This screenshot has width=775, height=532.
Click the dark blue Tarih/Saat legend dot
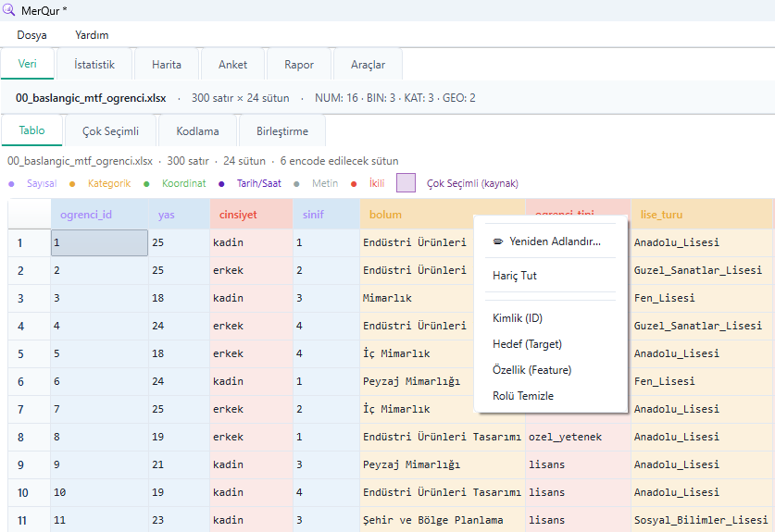point(221,184)
